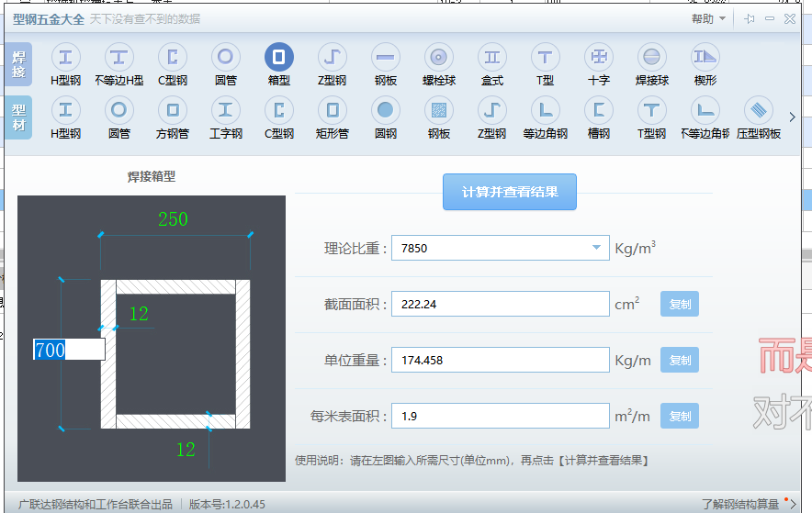This screenshot has width=812, height=513.
Task: Copy the 单位重量 value
Action: 680,360
